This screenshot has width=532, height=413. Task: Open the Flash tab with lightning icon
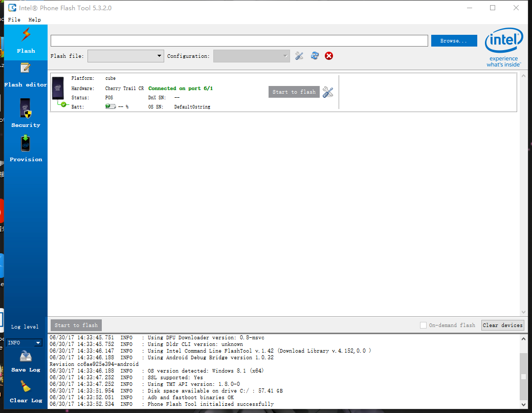(x=26, y=42)
